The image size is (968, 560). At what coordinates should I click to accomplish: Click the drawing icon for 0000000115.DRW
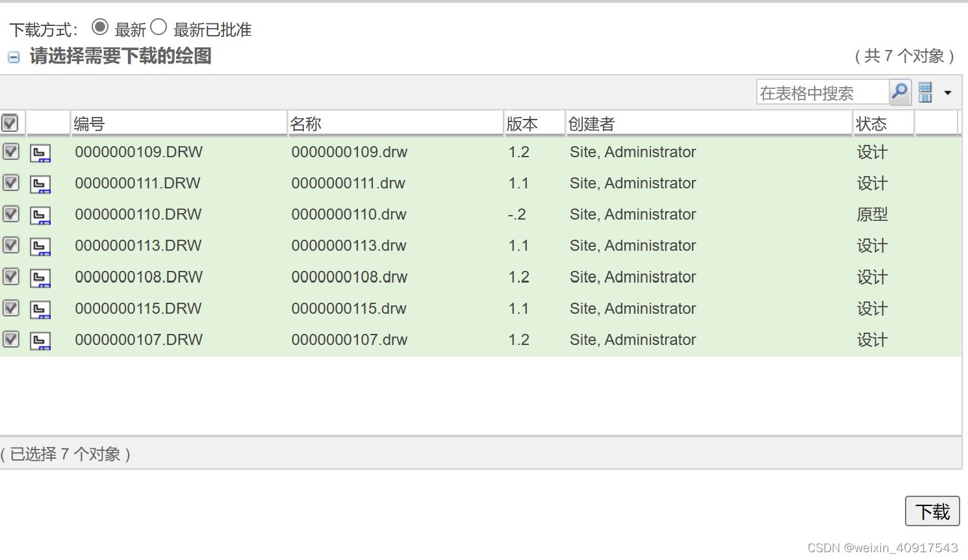pos(40,310)
